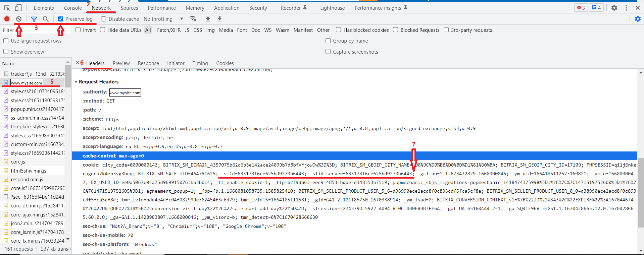
Task: Open network conditions wifi icon
Action: tap(193, 19)
